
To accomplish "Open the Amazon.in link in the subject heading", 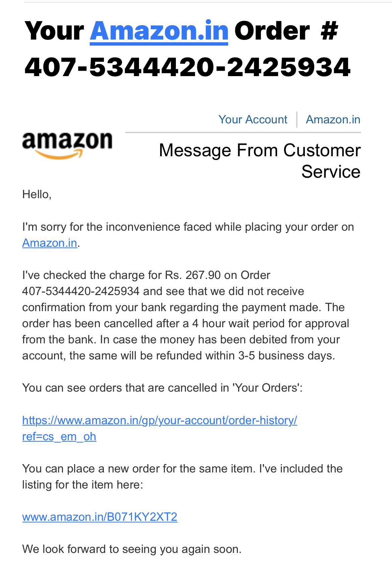I will pyautogui.click(x=159, y=31).
